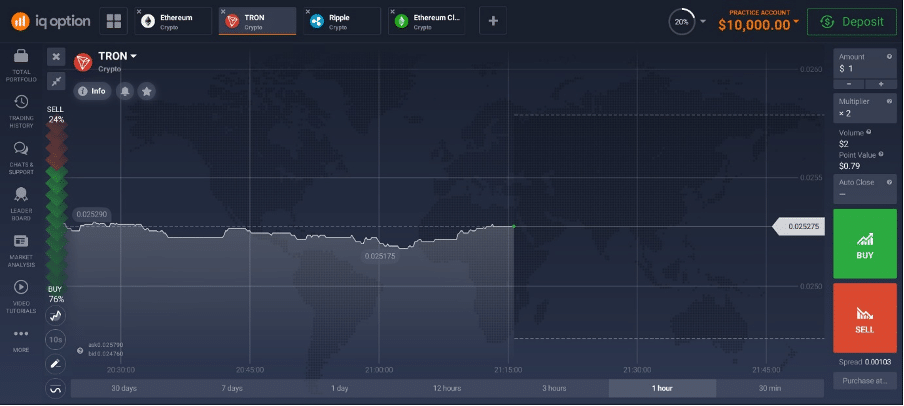904x406 pixels.
Task: Set a price alert with bell icon
Action: coord(125,91)
